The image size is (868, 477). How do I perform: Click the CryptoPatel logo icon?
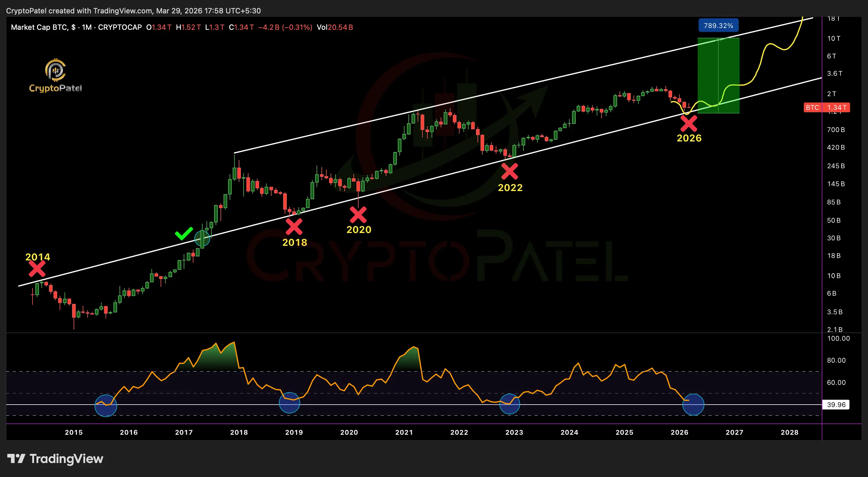click(55, 70)
